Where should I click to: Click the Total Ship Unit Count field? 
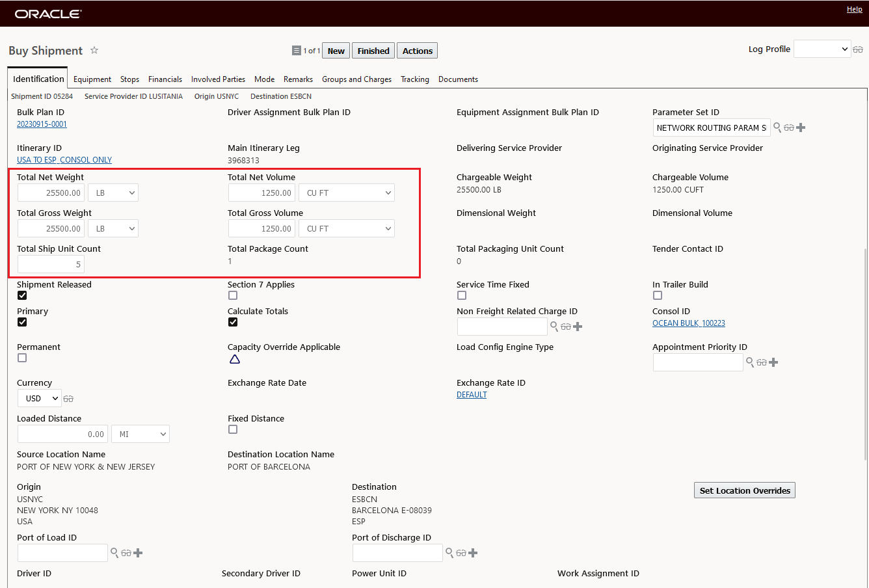(x=51, y=264)
